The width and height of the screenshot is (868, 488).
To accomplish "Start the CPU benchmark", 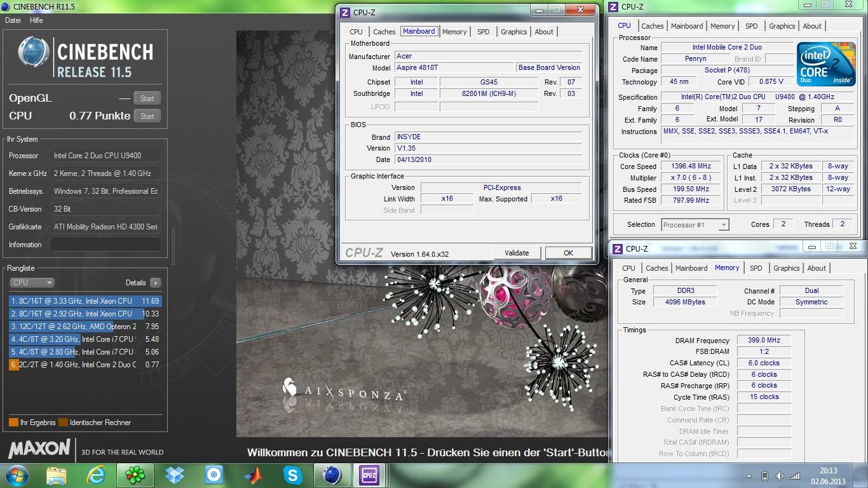I will tap(147, 116).
